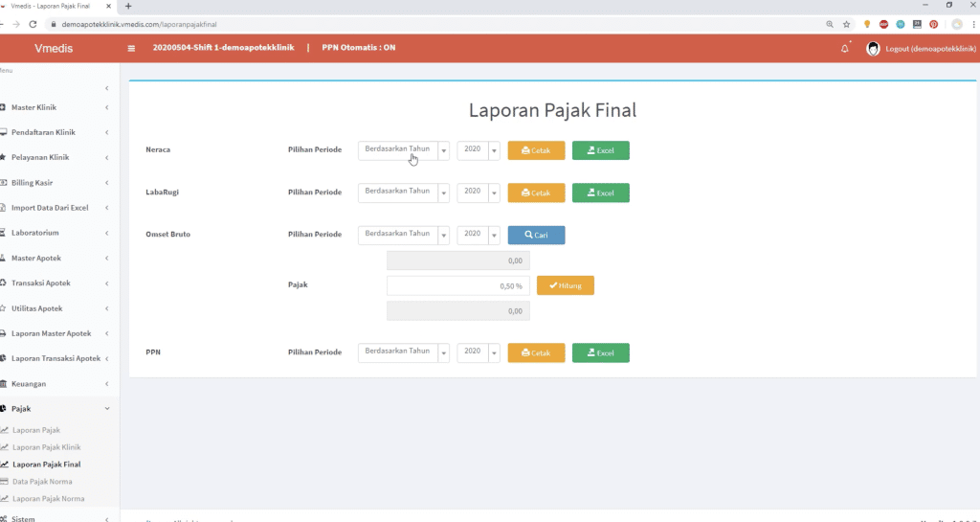Print PPN report with Cetak
The width and height of the screenshot is (980, 522).
[536, 353]
